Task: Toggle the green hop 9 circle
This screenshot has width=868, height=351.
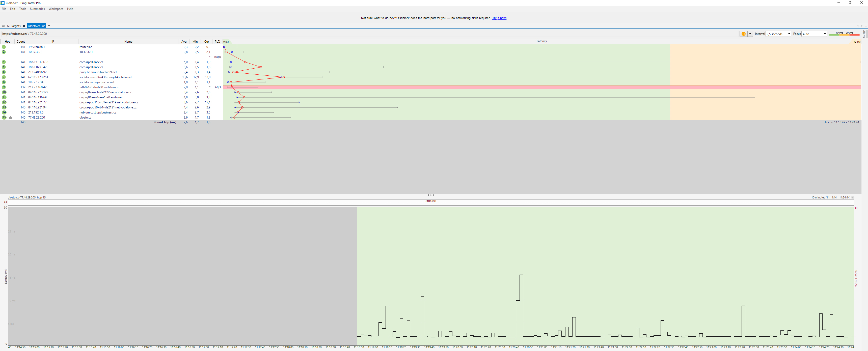Action: pos(4,87)
